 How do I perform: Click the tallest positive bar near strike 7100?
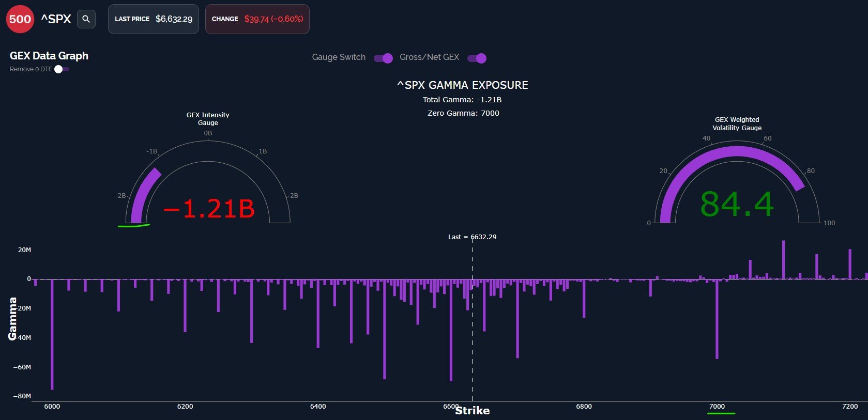783,260
